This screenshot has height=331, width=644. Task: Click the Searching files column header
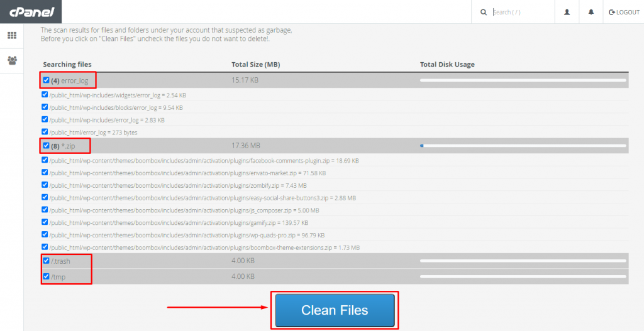[x=67, y=65]
